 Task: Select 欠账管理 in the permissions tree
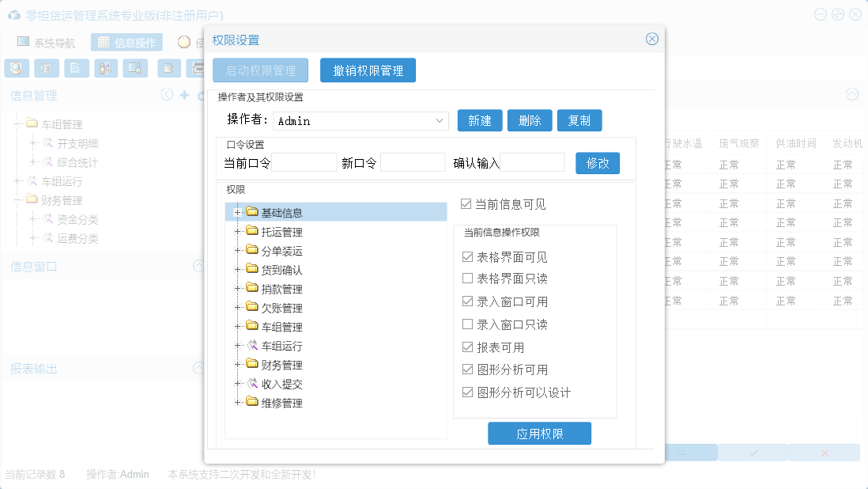(x=281, y=308)
